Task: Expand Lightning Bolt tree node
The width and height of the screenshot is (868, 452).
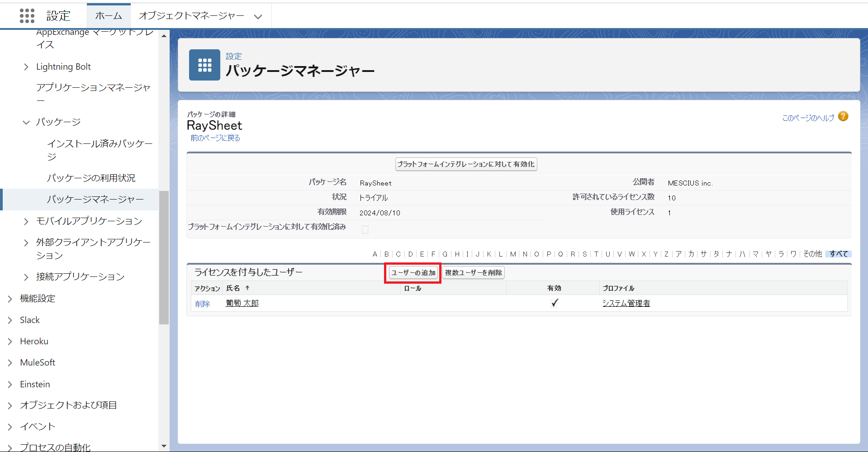Action: coord(26,67)
